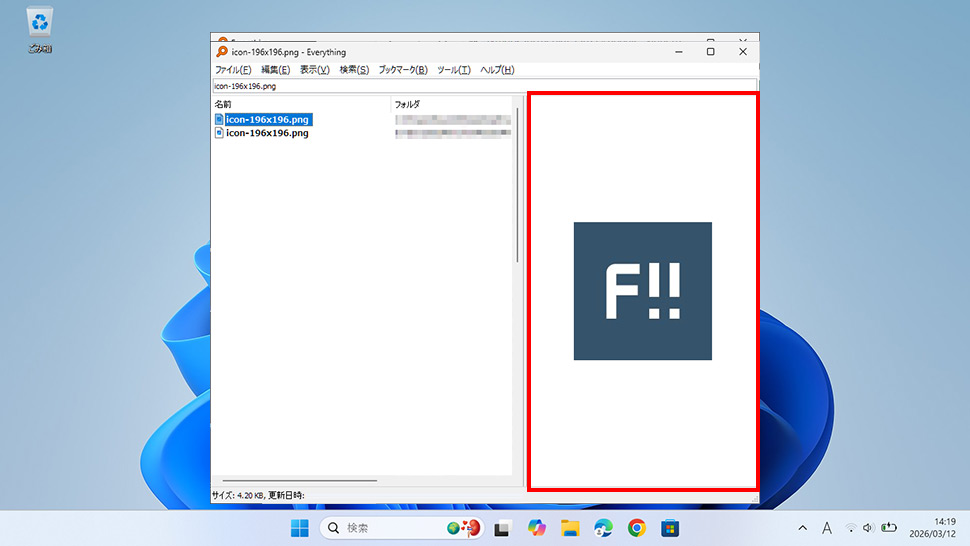Image resolution: width=970 pixels, height=546 pixels.
Task: Click the IME input mode A indicator
Action: point(827,528)
